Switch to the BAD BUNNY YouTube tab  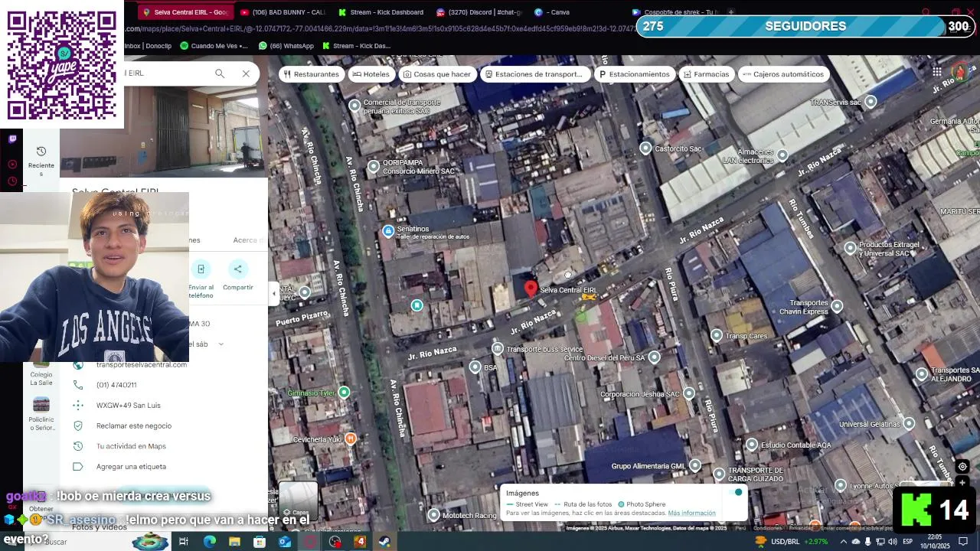(283, 12)
